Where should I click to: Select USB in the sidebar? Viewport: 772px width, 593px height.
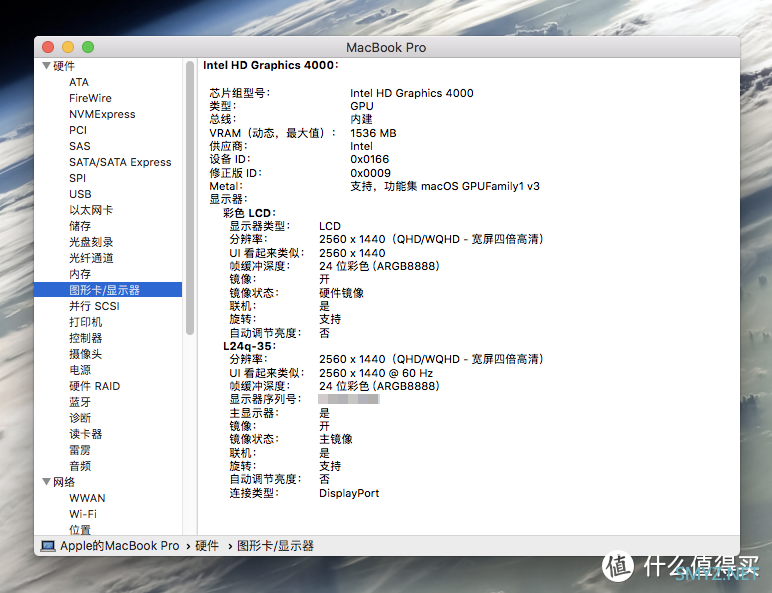click(x=80, y=194)
